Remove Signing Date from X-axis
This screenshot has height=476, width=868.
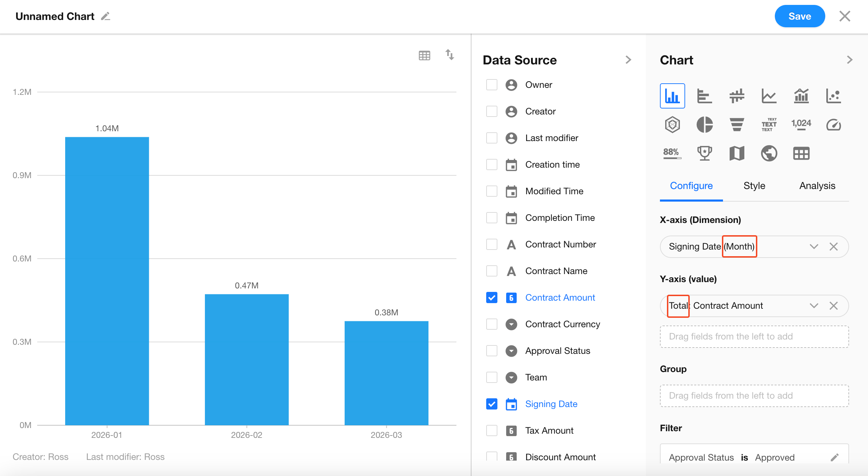pos(834,247)
